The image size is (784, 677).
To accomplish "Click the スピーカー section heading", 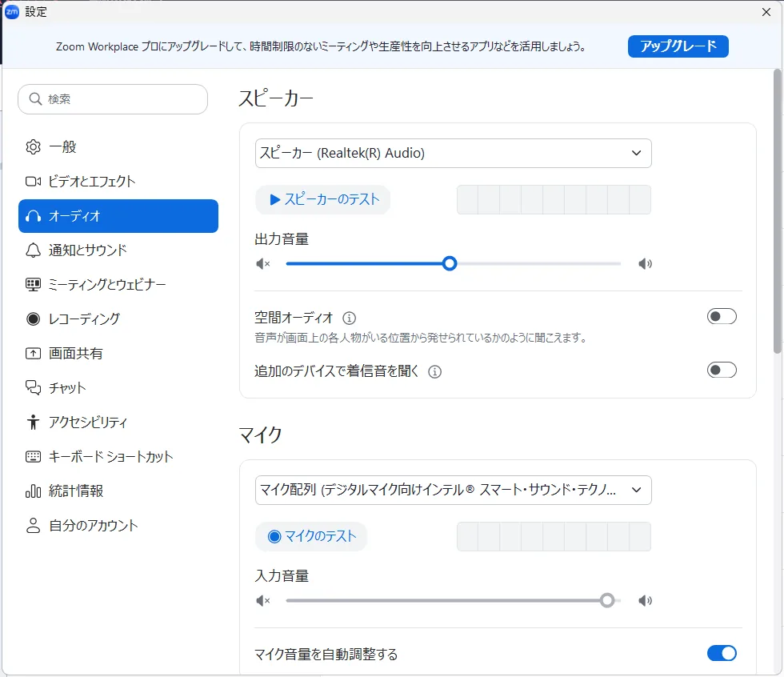I will click(x=275, y=98).
